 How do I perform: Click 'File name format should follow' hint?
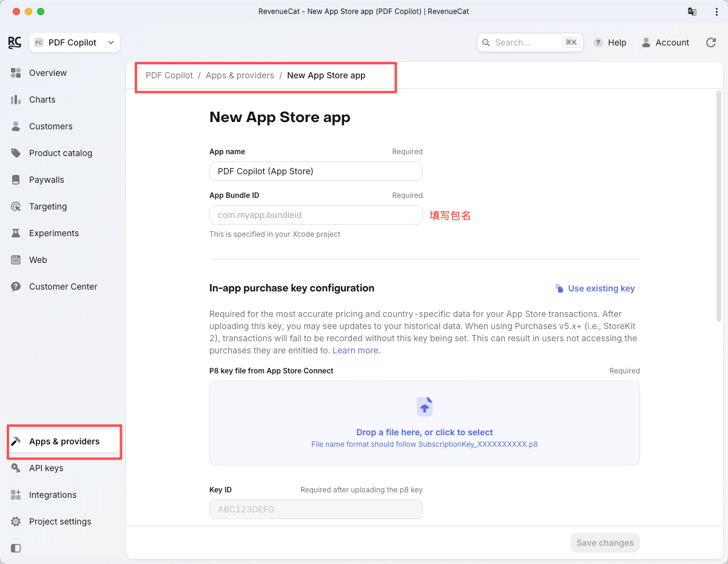(425, 444)
